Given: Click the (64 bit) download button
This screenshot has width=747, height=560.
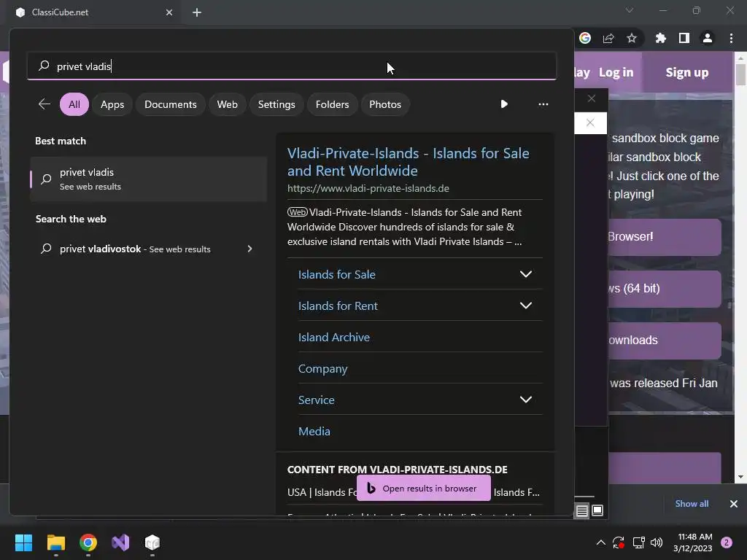Looking at the screenshot, I should pyautogui.click(x=664, y=289).
